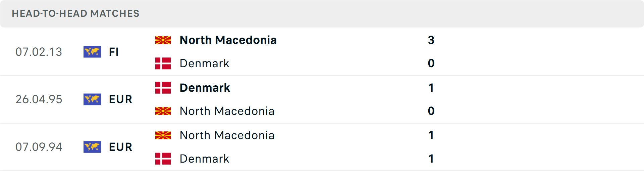Click Denmark's flag in the 26.04.95 match

point(163,88)
